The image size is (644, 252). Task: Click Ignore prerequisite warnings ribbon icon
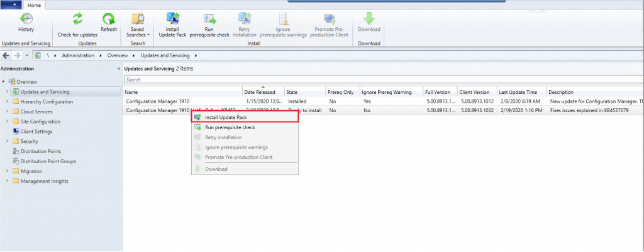click(x=284, y=25)
